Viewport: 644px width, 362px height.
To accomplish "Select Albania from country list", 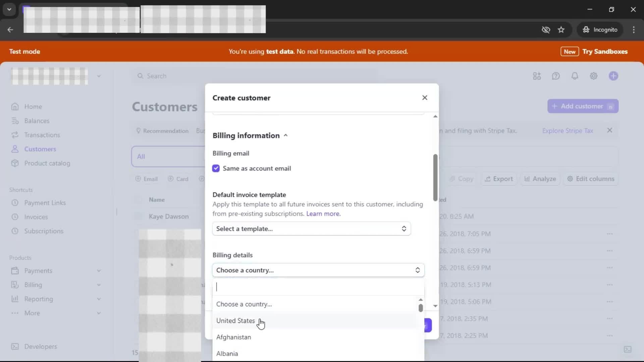I will (227, 354).
